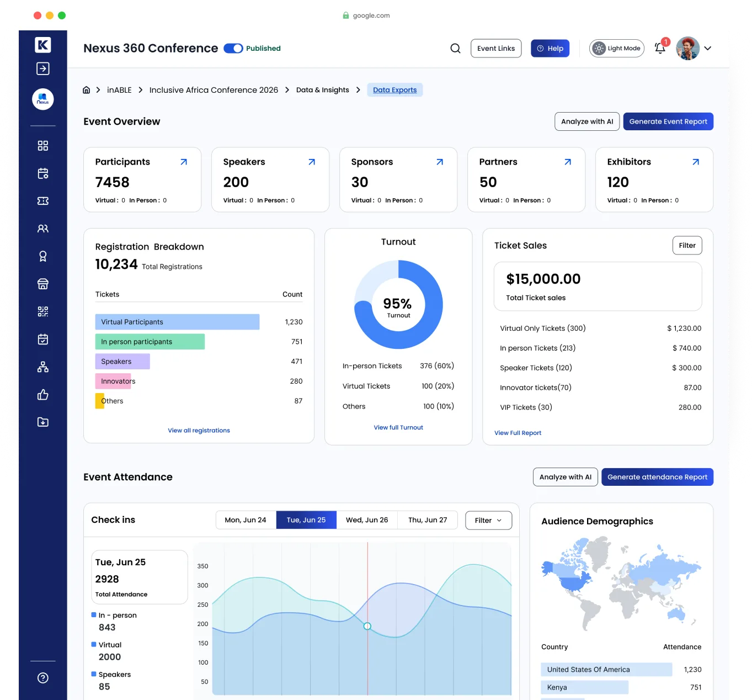Toggle the Published switch
Screen dimensions: 752x700
click(233, 49)
